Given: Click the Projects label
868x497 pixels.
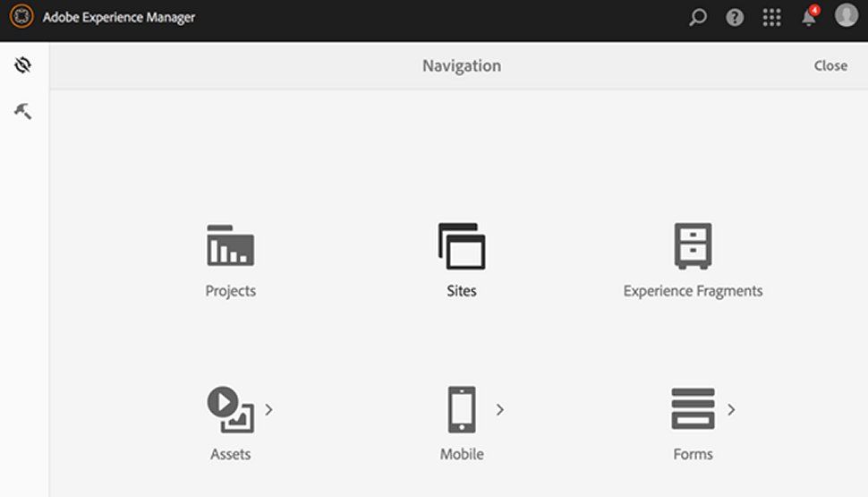Looking at the screenshot, I should (x=230, y=291).
